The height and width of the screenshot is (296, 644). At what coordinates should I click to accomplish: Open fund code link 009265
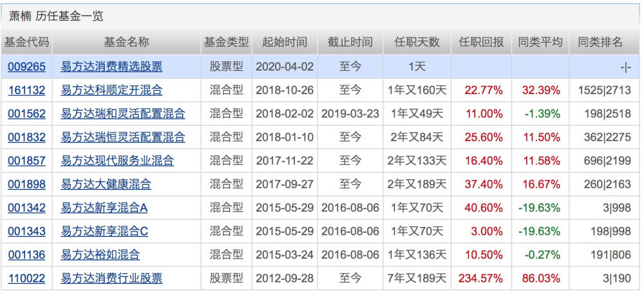[x=26, y=66]
